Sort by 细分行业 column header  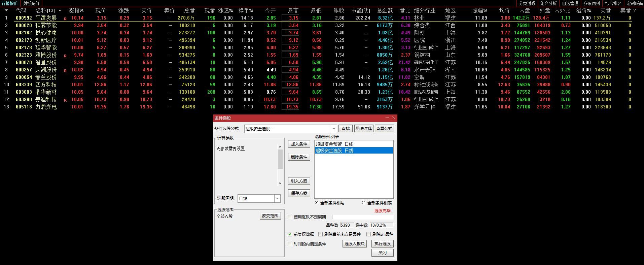click(425, 10)
